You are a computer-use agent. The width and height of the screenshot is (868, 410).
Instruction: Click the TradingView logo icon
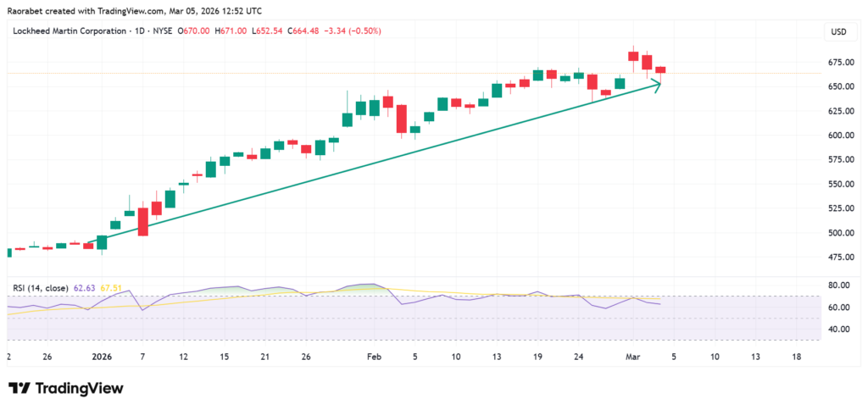pos(19,388)
